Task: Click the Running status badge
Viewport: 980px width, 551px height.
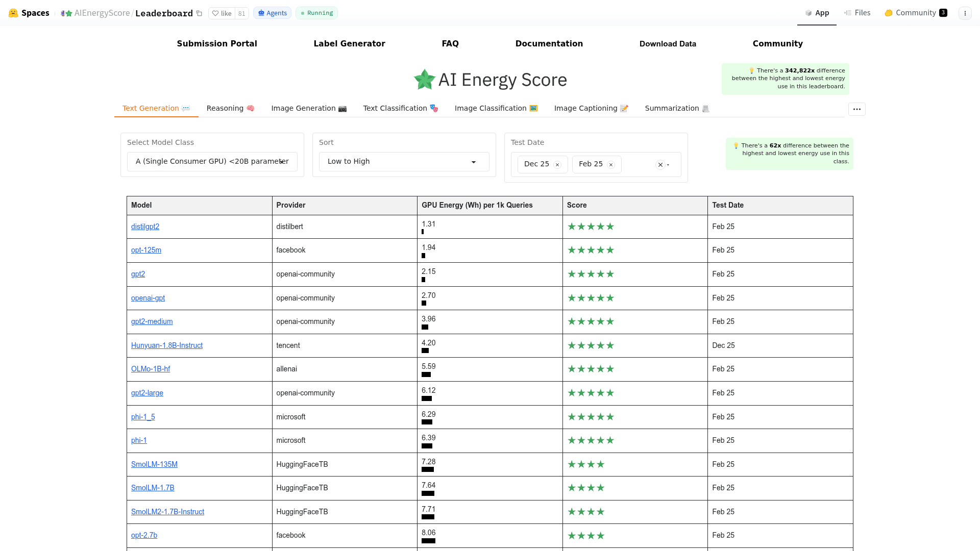Action: pos(316,13)
